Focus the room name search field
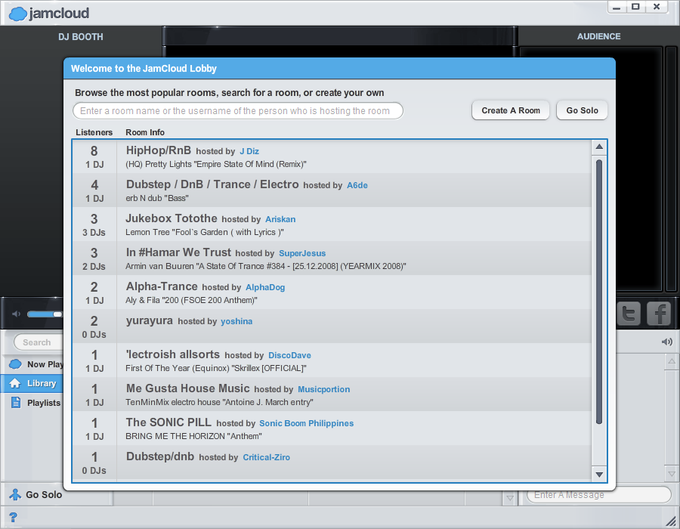 pos(238,111)
